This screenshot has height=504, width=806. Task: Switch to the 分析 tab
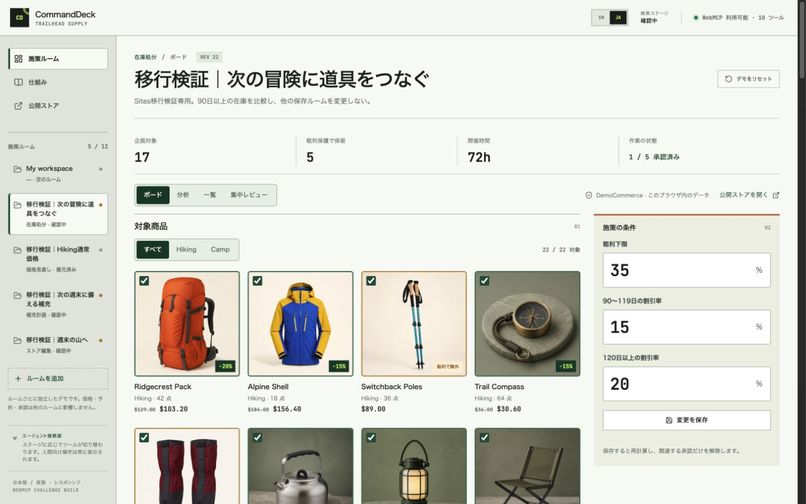click(182, 195)
